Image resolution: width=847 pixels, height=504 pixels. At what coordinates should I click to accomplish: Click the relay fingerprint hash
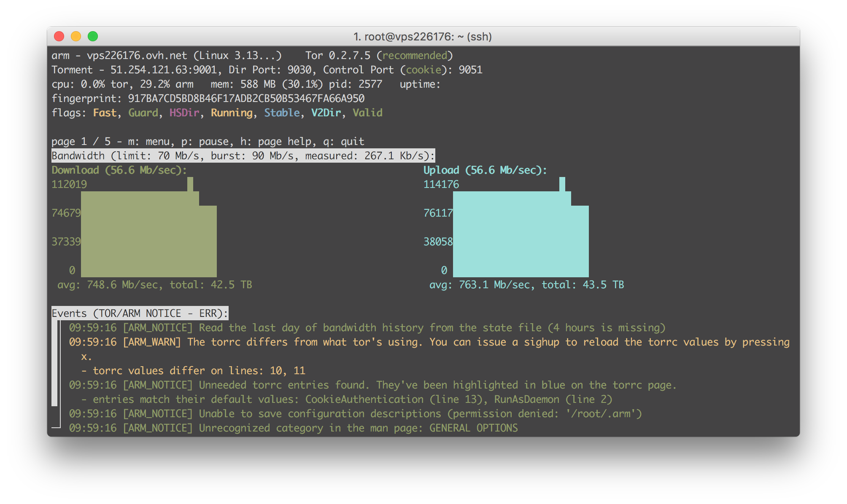pos(246,99)
